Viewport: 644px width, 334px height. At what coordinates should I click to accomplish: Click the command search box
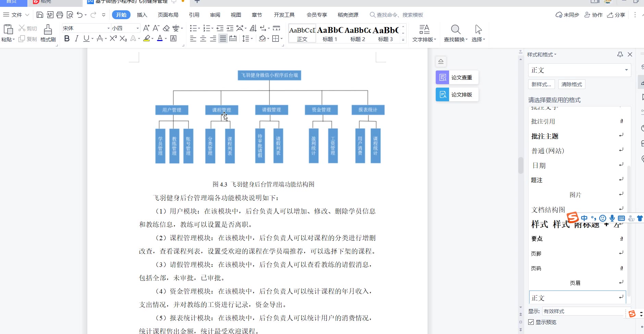pyautogui.click(x=396, y=15)
